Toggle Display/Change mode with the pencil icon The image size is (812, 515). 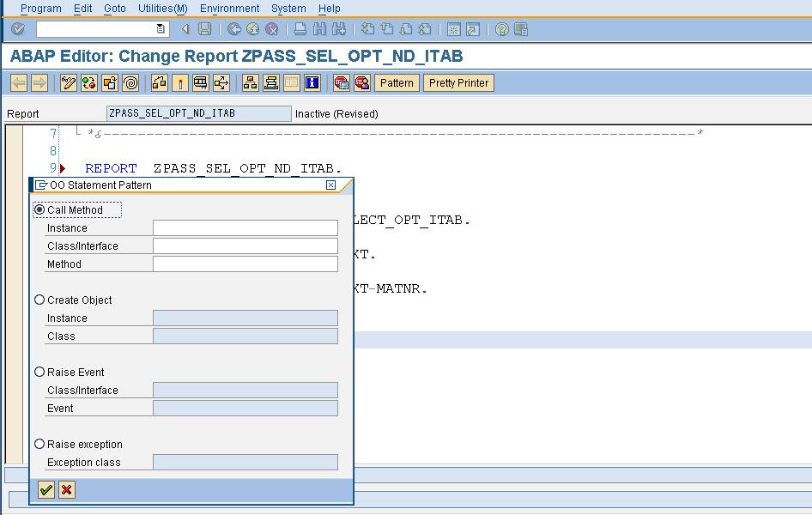point(67,82)
